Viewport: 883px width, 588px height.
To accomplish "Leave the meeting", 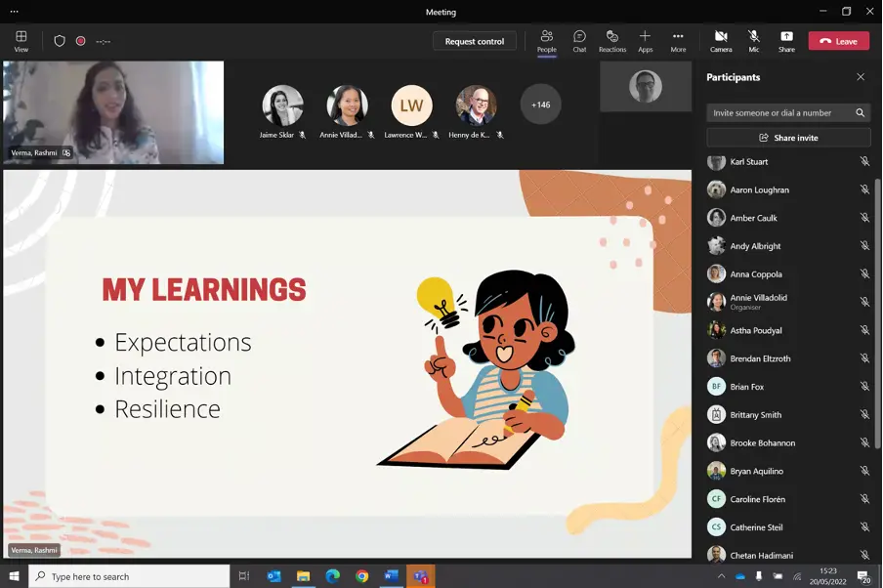I will click(x=838, y=41).
